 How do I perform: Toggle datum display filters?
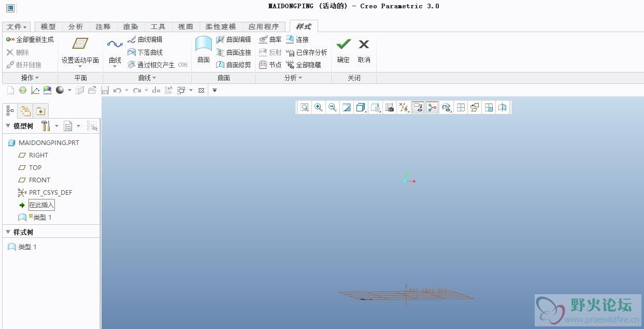pos(404,107)
